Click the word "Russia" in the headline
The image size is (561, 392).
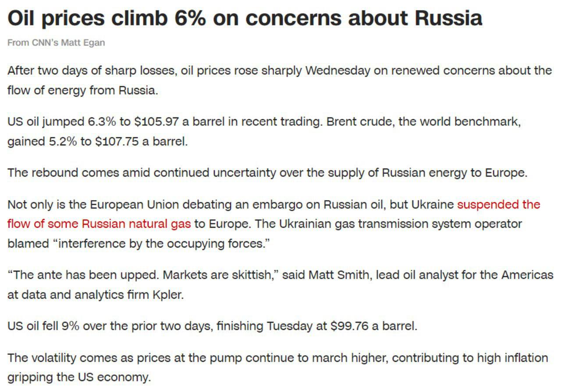448,18
